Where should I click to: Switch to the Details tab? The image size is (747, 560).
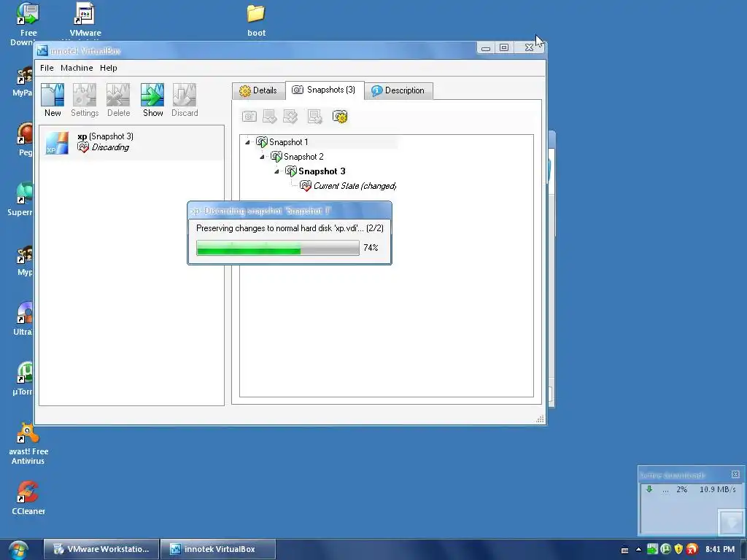(258, 90)
